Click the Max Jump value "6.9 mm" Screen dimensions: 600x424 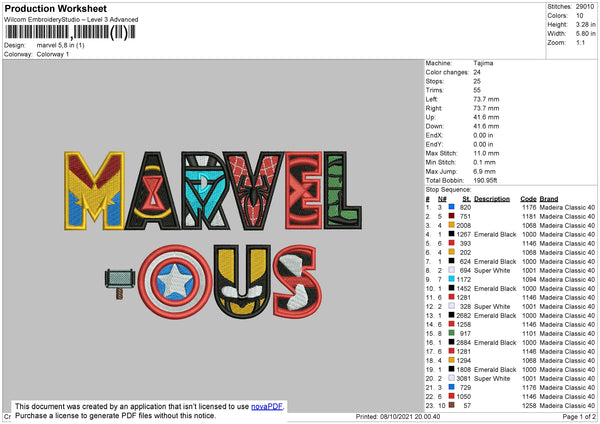[484, 171]
